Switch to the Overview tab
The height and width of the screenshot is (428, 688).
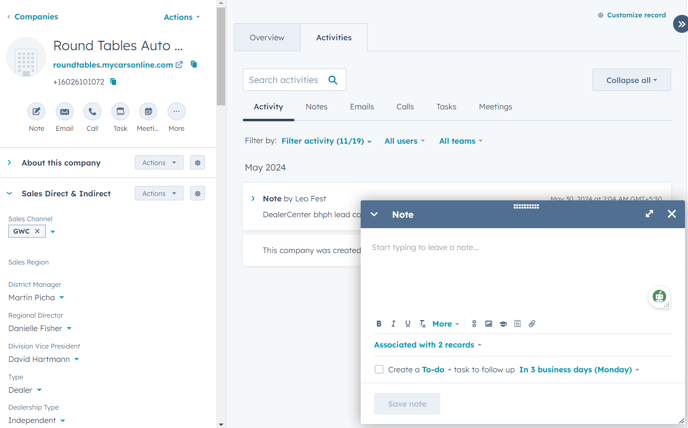[267, 38]
